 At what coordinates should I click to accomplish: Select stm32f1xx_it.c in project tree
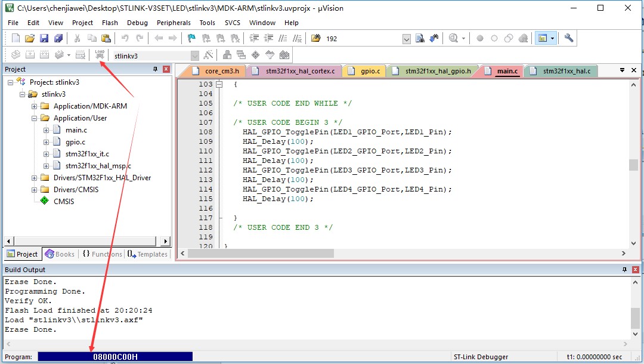tap(87, 153)
